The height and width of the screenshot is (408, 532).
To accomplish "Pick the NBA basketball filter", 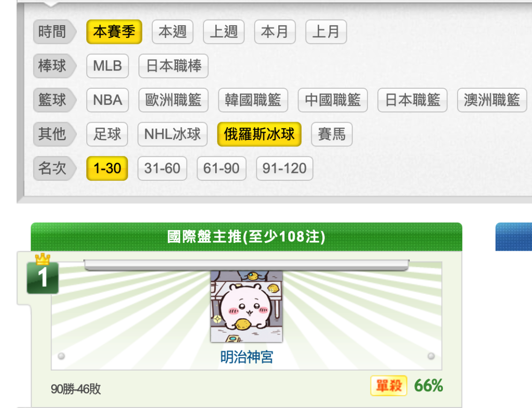I will click(x=107, y=100).
